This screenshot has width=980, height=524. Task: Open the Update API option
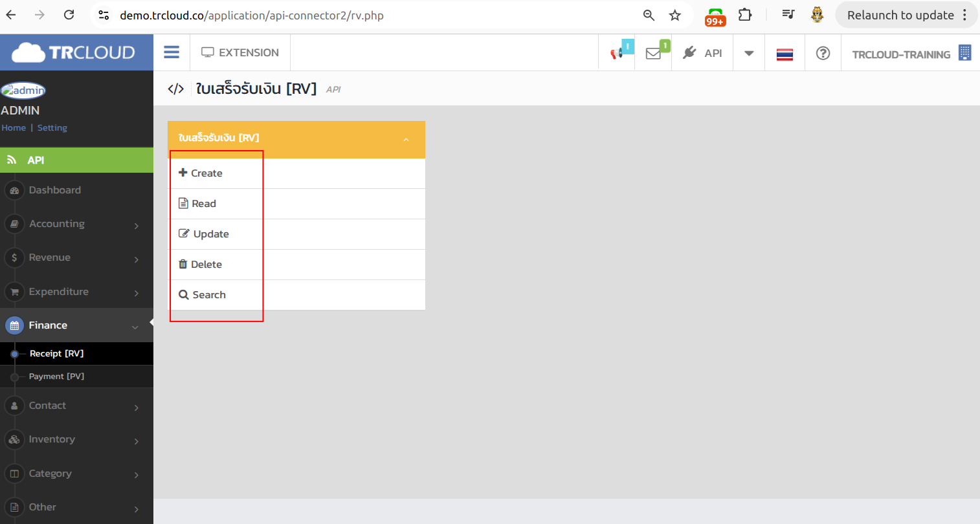[x=296, y=234]
